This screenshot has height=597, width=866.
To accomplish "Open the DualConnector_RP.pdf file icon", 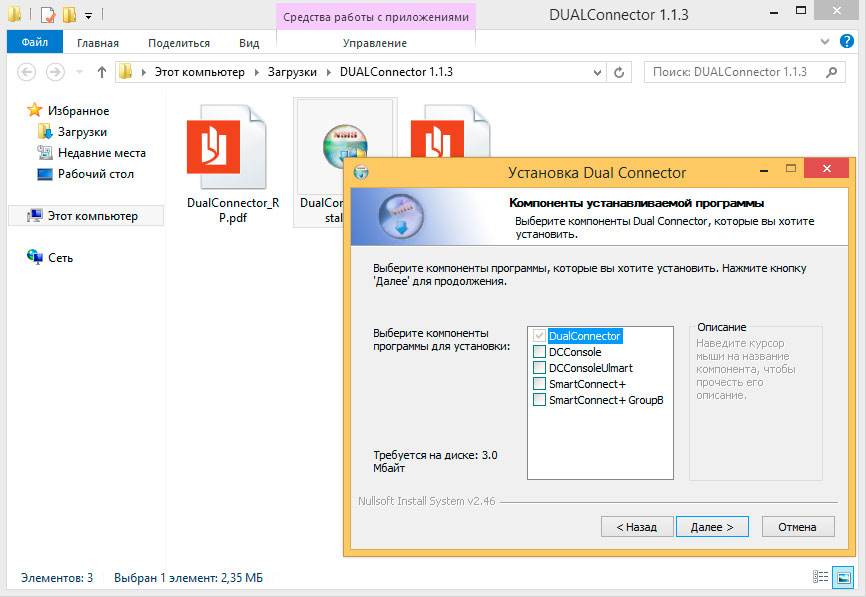I will pyautogui.click(x=226, y=147).
